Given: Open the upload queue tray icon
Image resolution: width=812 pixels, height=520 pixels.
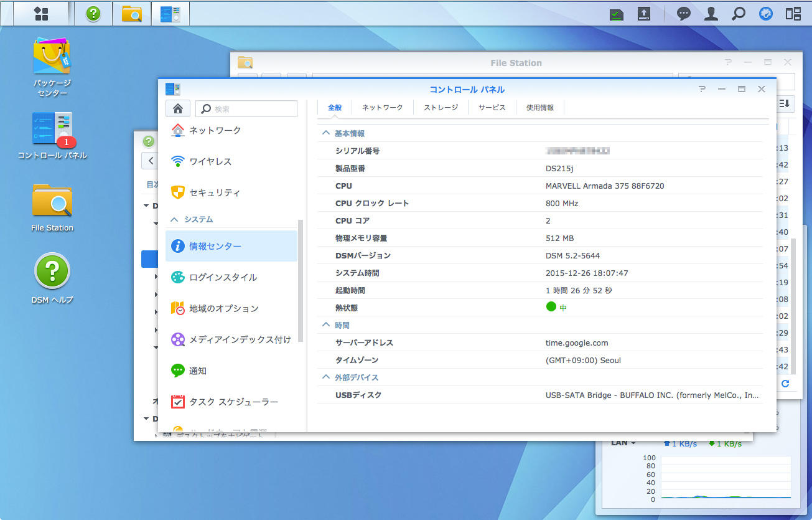Looking at the screenshot, I should [x=645, y=14].
